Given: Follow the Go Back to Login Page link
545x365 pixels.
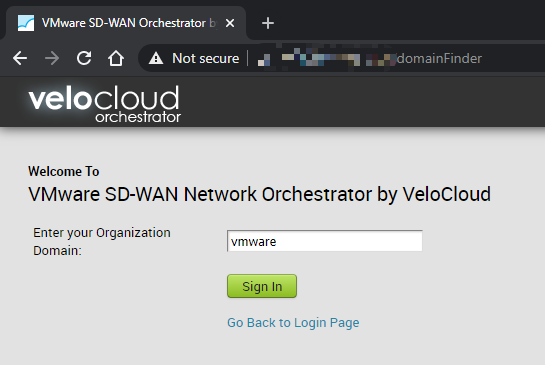Looking at the screenshot, I should (x=293, y=323).
